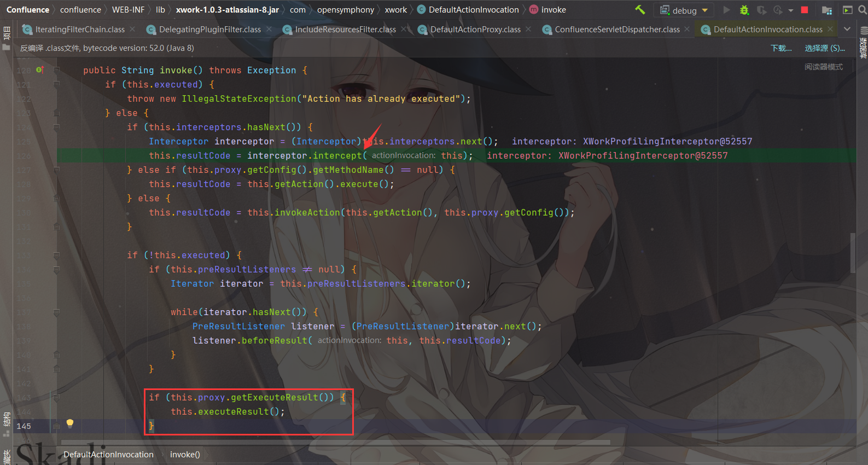Collapse the else-if fold at line 127
868x465 pixels.
[x=56, y=170]
